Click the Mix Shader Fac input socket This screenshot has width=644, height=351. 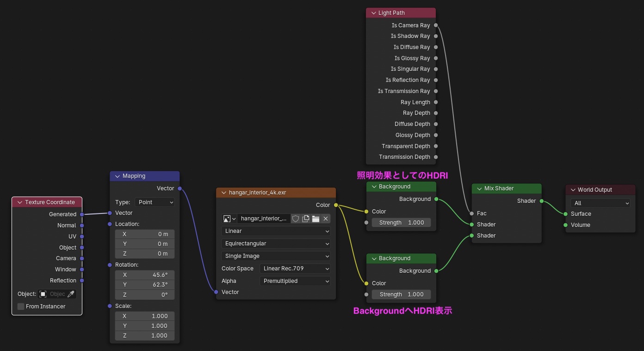[471, 213]
